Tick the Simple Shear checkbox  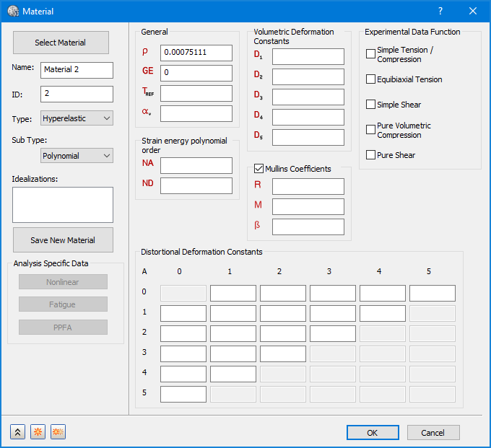(370, 104)
